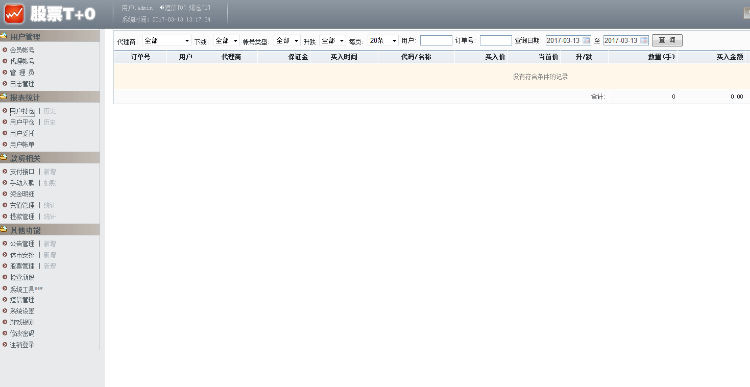Open the type filter dropdown before 升跌

pos(287,41)
